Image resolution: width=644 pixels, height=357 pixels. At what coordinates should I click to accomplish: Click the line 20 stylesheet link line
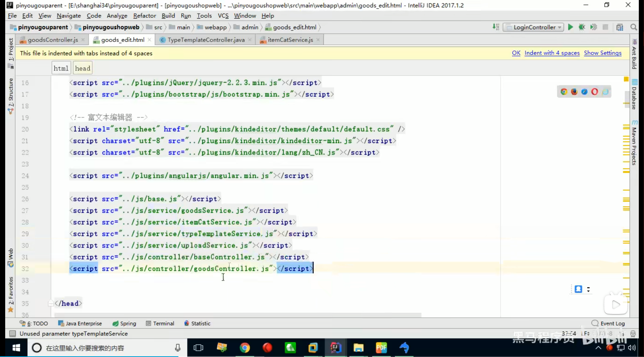pos(237,129)
